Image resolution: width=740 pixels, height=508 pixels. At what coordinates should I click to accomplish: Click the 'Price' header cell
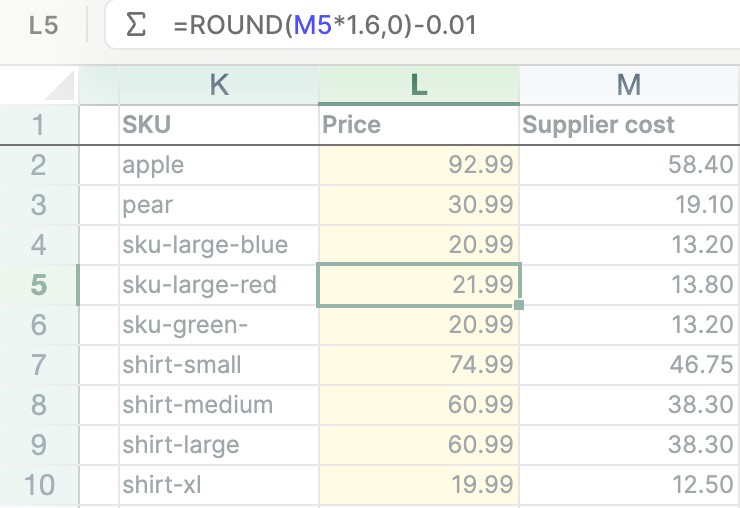click(x=419, y=125)
